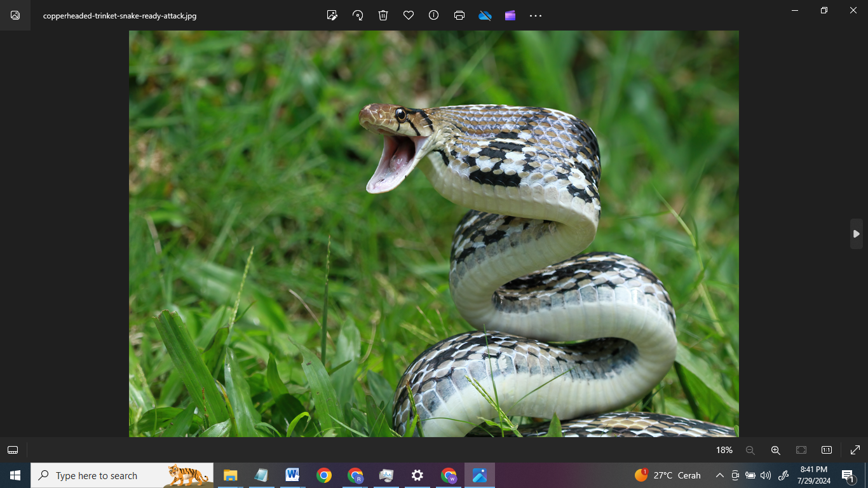Mark photo as favorite with heart

(409, 15)
